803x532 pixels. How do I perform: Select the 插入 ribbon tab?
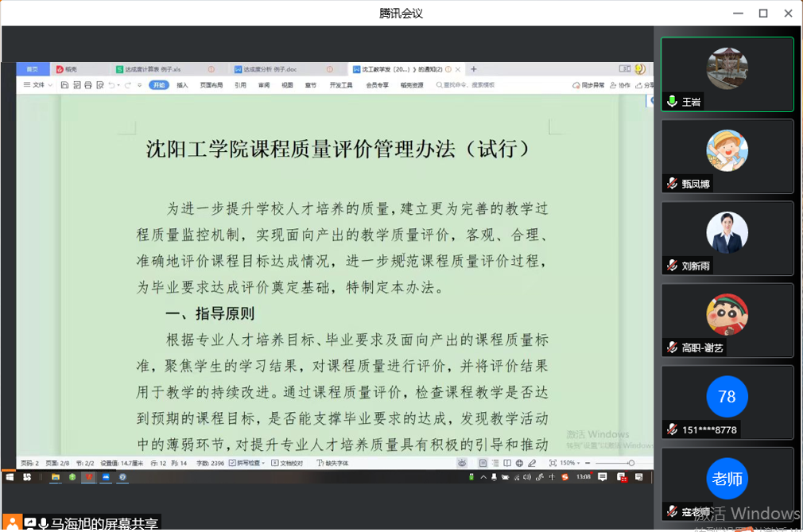pos(182,85)
